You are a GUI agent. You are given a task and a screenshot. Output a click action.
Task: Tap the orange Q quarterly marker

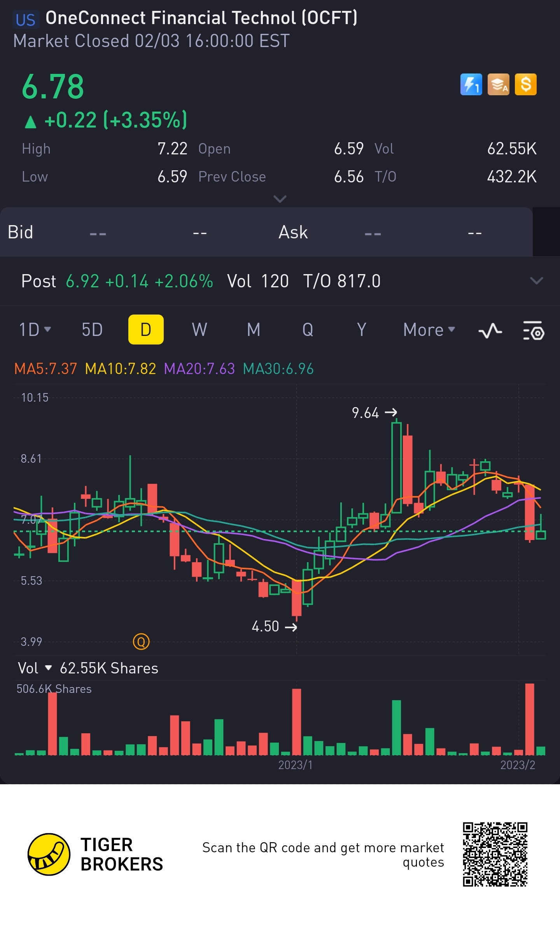[141, 642]
